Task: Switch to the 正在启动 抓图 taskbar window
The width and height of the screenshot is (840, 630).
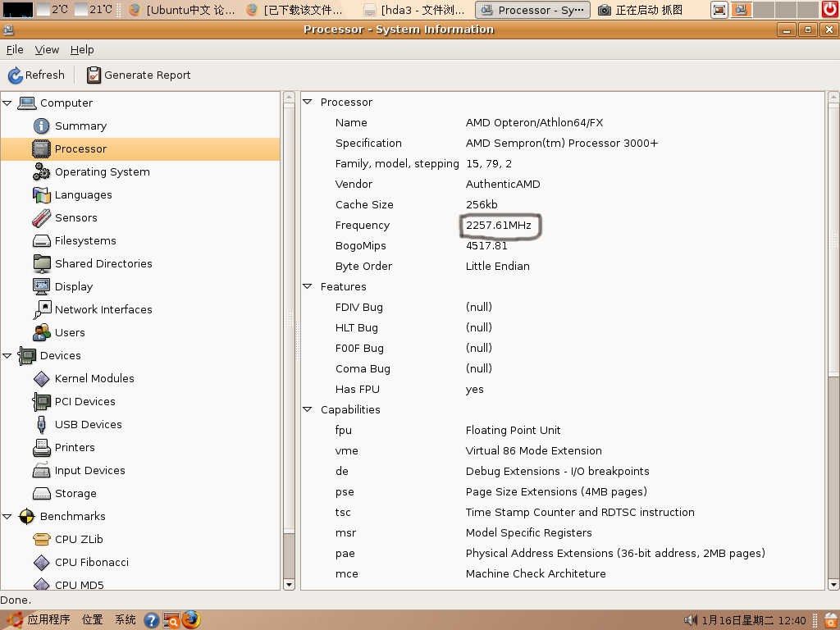Action: tap(641, 10)
